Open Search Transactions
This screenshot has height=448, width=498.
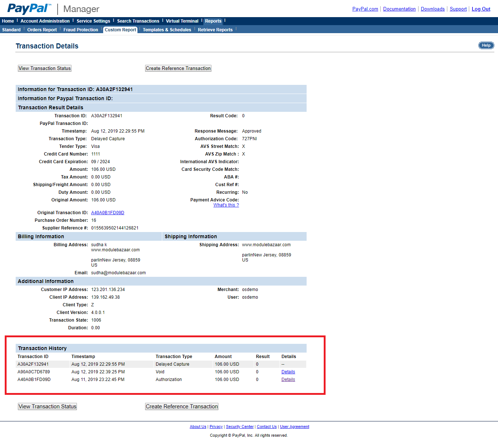[x=138, y=21]
